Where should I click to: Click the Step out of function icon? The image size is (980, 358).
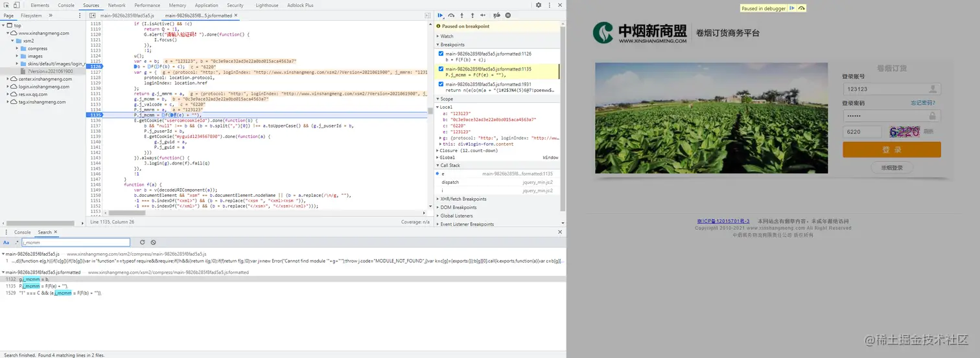coord(472,15)
